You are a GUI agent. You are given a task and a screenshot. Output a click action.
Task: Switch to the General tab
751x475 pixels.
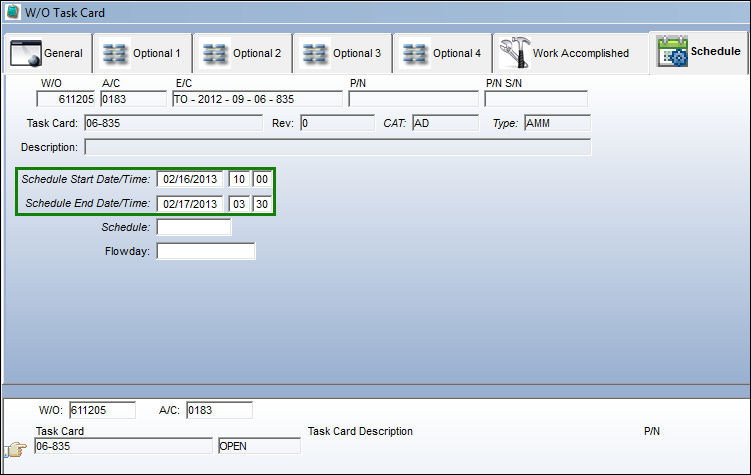point(48,53)
